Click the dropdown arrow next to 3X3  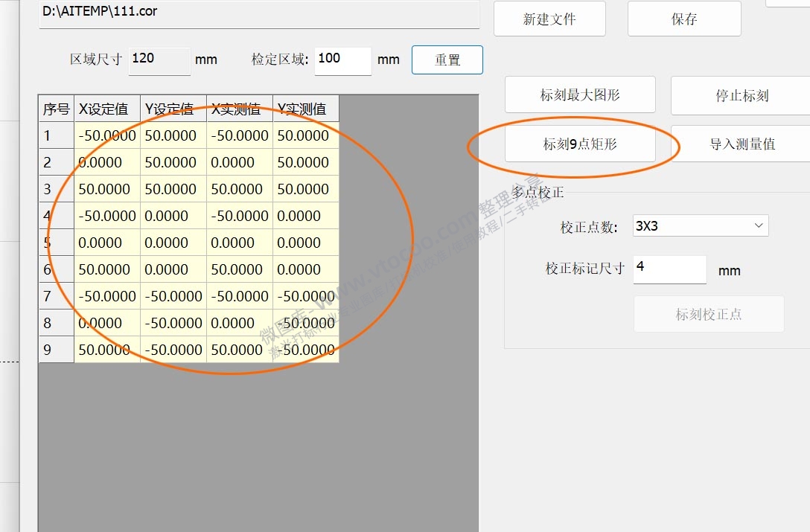[759, 225]
